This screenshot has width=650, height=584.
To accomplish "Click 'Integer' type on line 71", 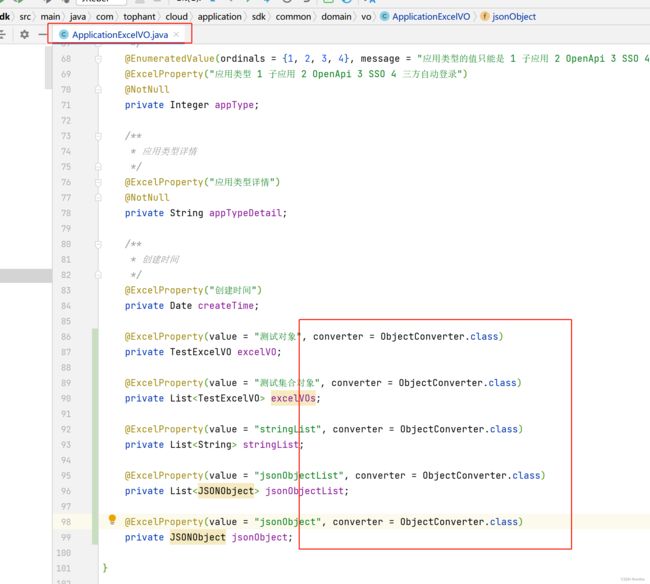I will click(189, 105).
